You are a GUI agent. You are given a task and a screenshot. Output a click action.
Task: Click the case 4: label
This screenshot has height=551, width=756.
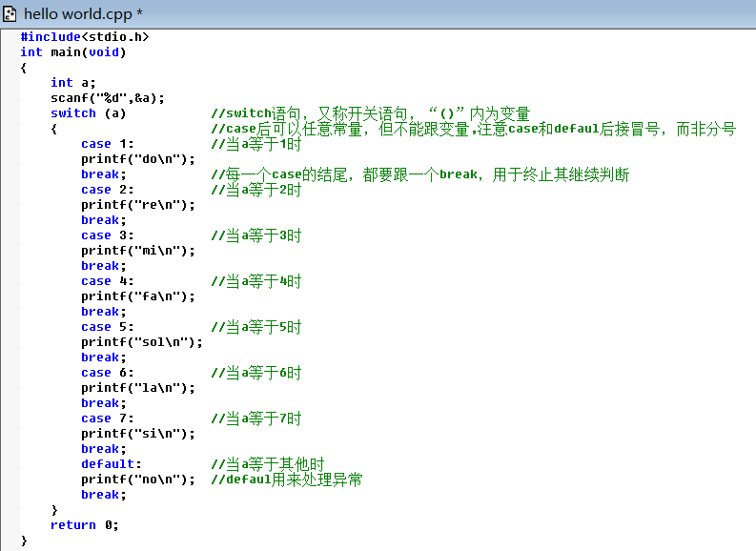(108, 281)
